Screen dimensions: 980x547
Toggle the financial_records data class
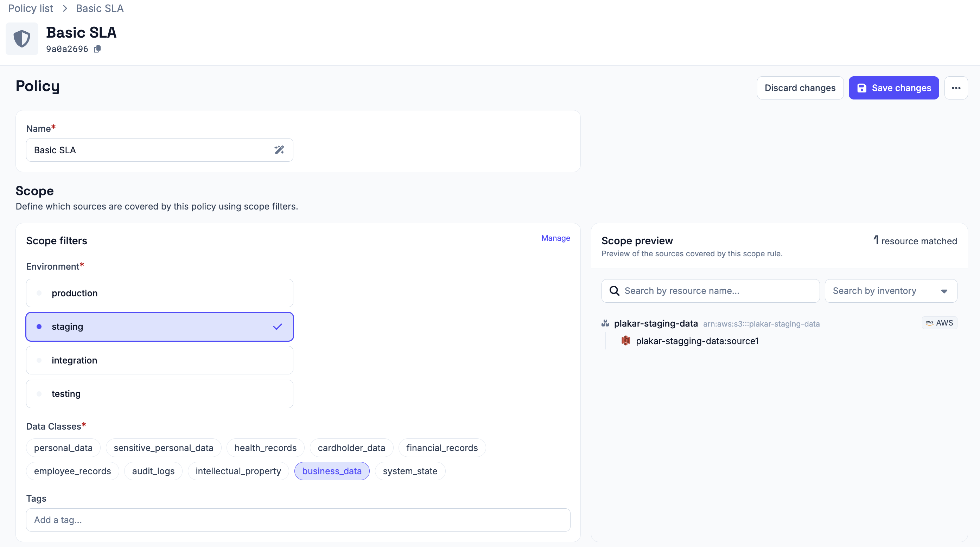pos(442,448)
